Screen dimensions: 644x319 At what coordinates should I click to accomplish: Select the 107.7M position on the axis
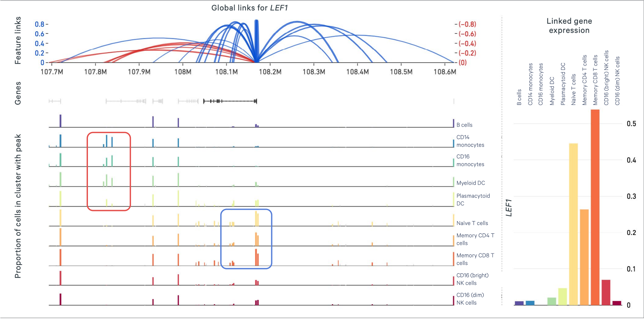tap(52, 72)
